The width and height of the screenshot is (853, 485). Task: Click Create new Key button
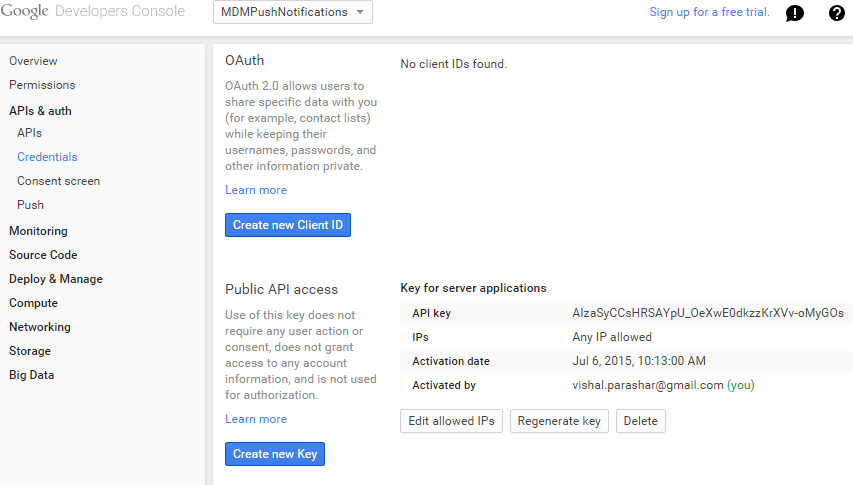(x=275, y=454)
